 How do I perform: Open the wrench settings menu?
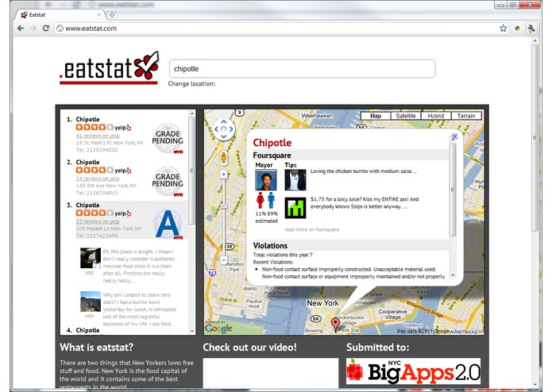click(x=531, y=29)
